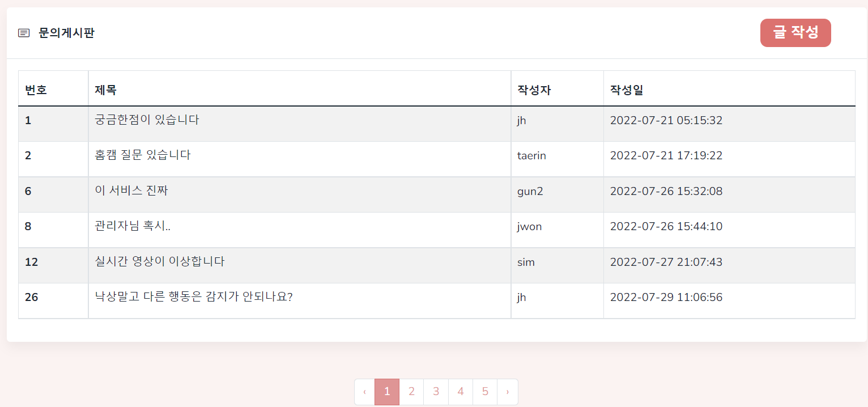
Task: Click the bulletin board icon beside 문의게시판
Action: [x=23, y=32]
